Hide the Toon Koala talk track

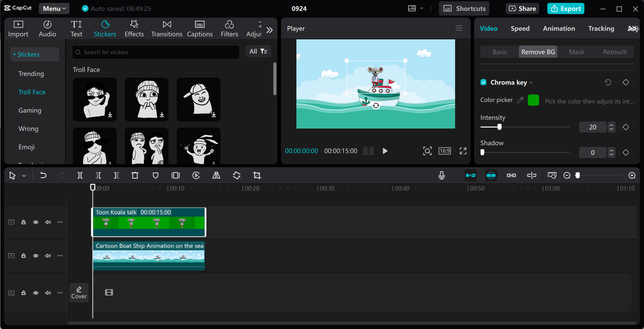pos(36,222)
